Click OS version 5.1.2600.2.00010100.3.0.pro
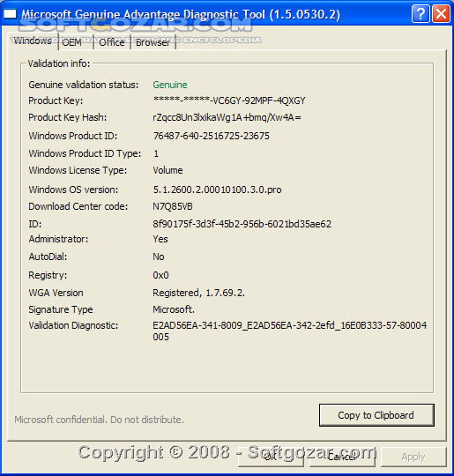Image resolution: width=454 pixels, height=476 pixels. (x=217, y=190)
